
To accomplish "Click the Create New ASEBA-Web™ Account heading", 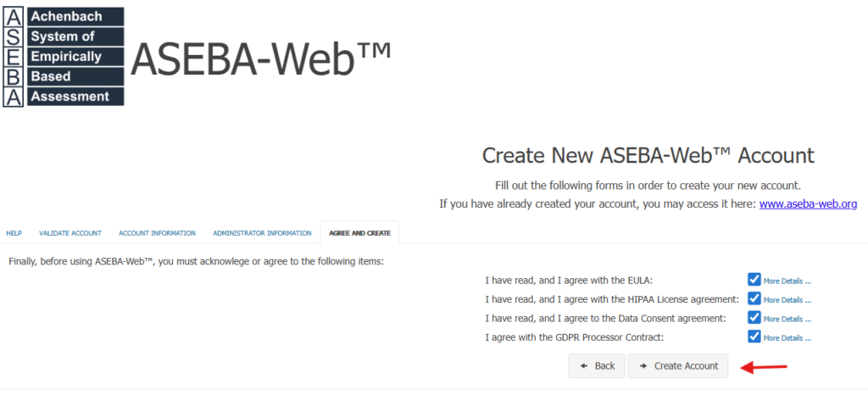I will (x=648, y=156).
